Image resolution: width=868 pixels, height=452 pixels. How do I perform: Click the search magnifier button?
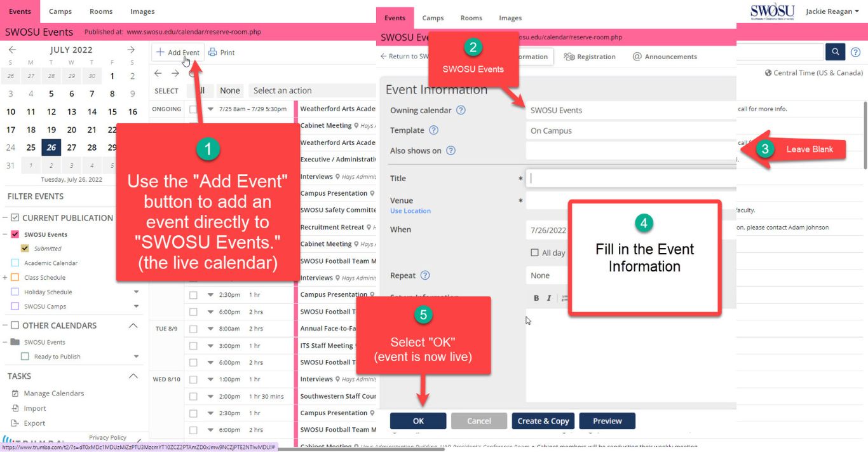pyautogui.click(x=835, y=51)
